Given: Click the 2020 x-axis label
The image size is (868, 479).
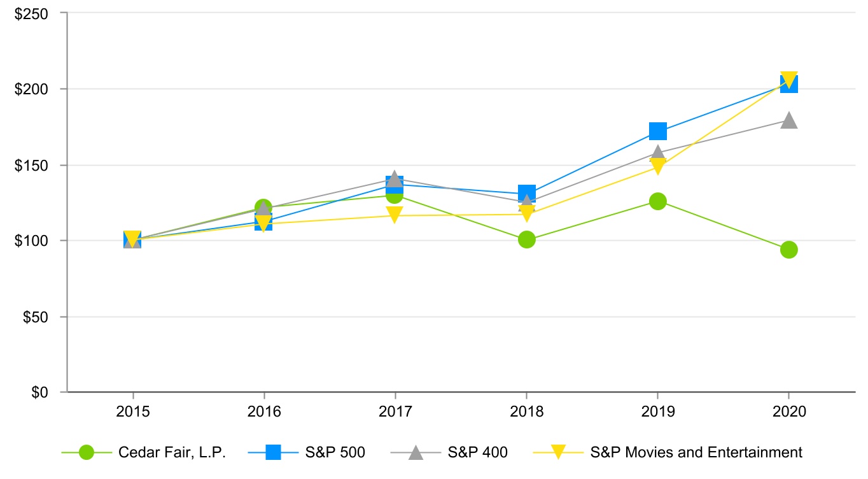Looking at the screenshot, I should [788, 412].
